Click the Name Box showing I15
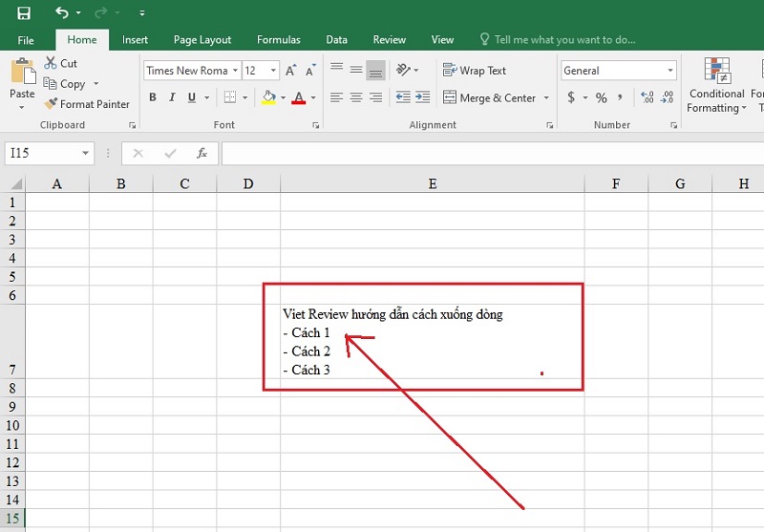 49,153
